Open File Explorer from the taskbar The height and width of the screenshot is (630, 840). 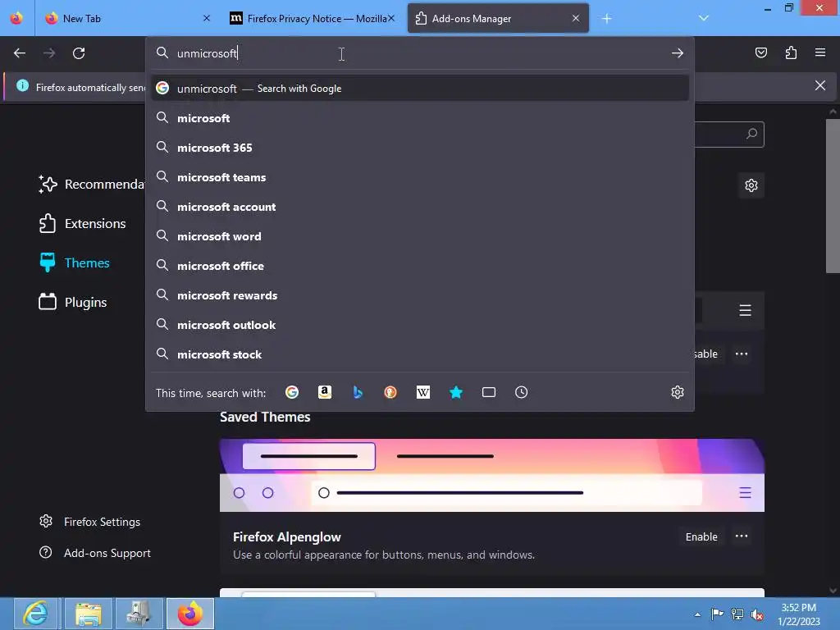(89, 614)
